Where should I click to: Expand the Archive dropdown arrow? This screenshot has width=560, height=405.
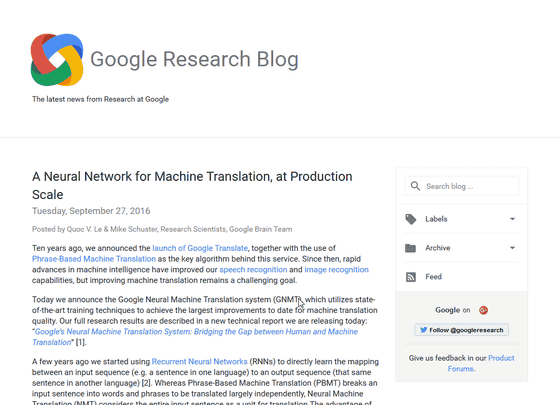coord(512,248)
